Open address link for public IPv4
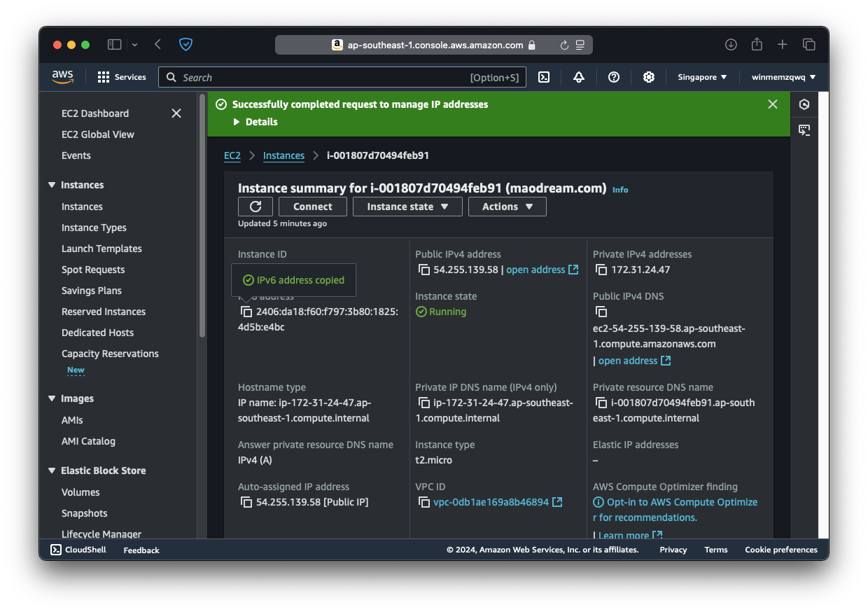868x612 pixels. (542, 270)
